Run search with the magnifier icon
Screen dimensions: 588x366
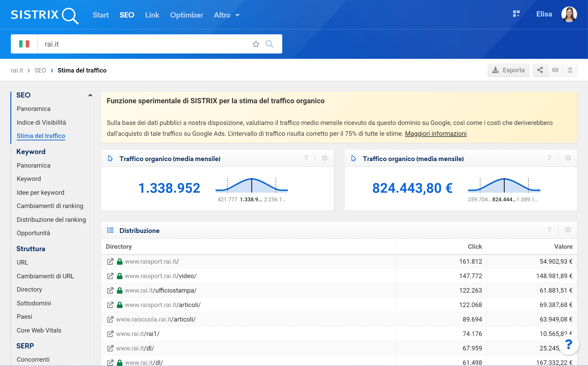(x=269, y=44)
